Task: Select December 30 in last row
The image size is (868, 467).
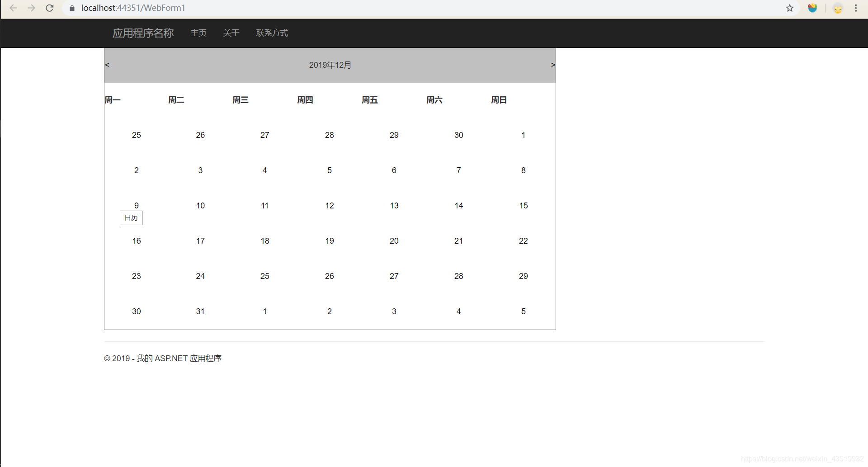Action: pyautogui.click(x=137, y=311)
